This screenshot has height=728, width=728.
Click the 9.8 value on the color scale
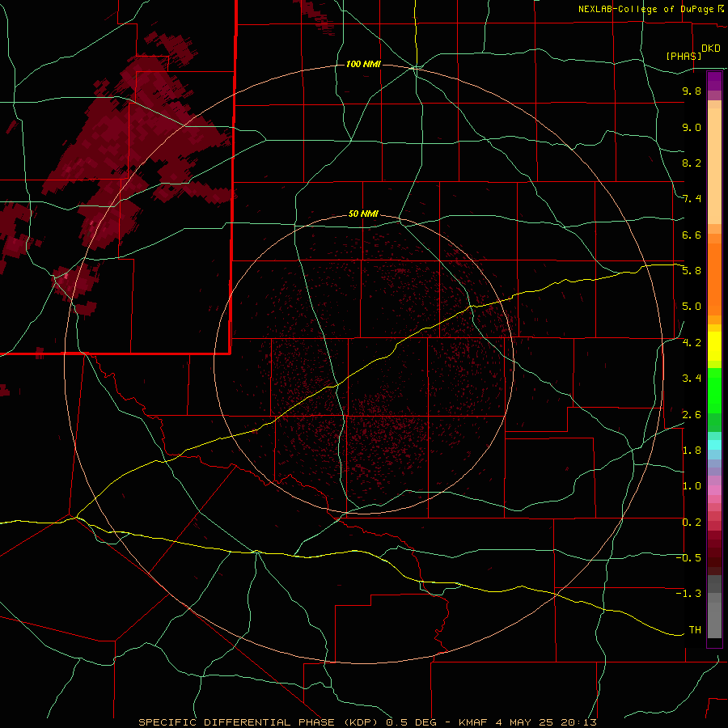pos(692,91)
